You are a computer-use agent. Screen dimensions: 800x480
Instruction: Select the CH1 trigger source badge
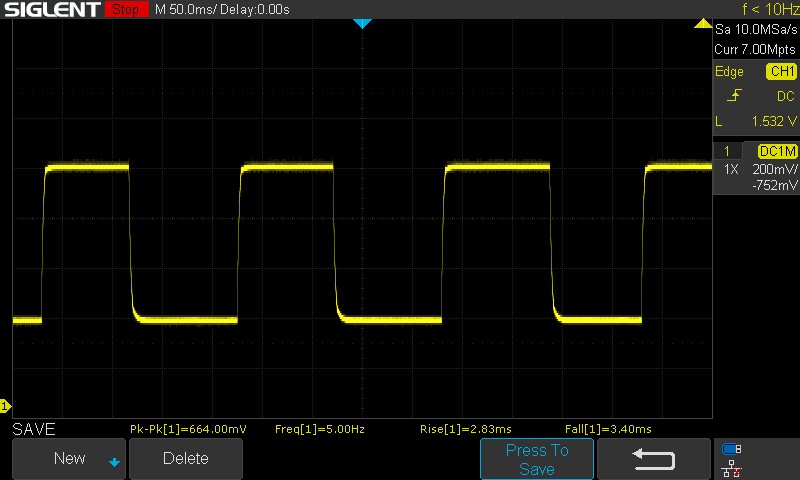(781, 71)
